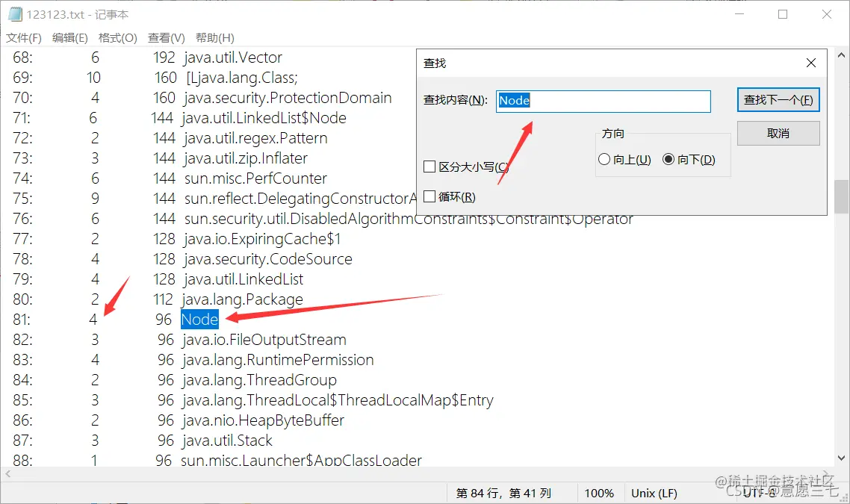This screenshot has width=850, height=504.
Task: Click java.io.ExpiringCache$1 on line 77
Action: tap(262, 239)
